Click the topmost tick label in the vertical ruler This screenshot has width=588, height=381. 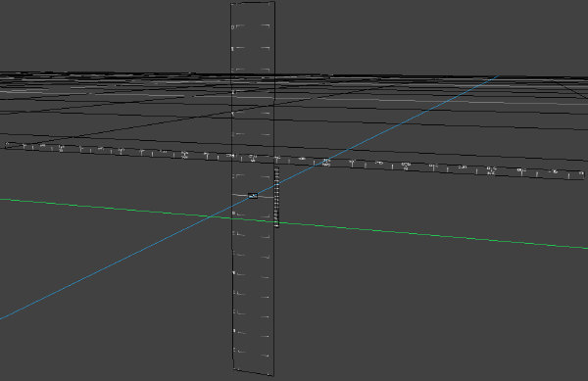(x=233, y=27)
